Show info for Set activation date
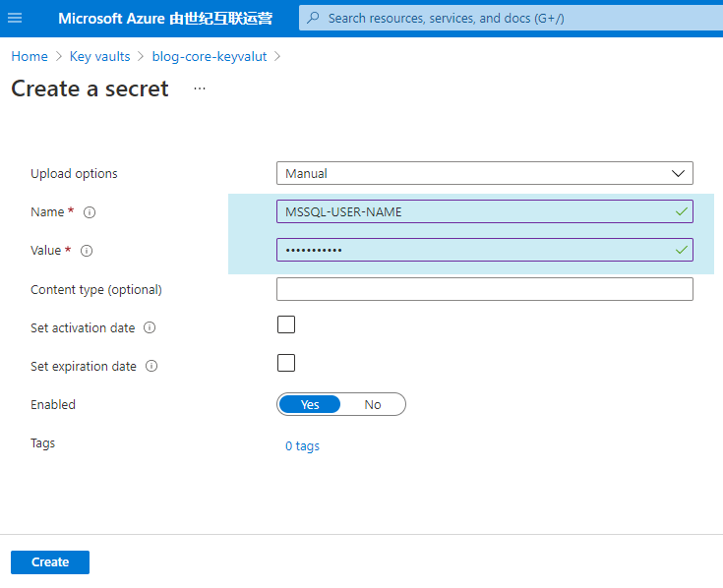This screenshot has height=588, width=723. (x=150, y=327)
